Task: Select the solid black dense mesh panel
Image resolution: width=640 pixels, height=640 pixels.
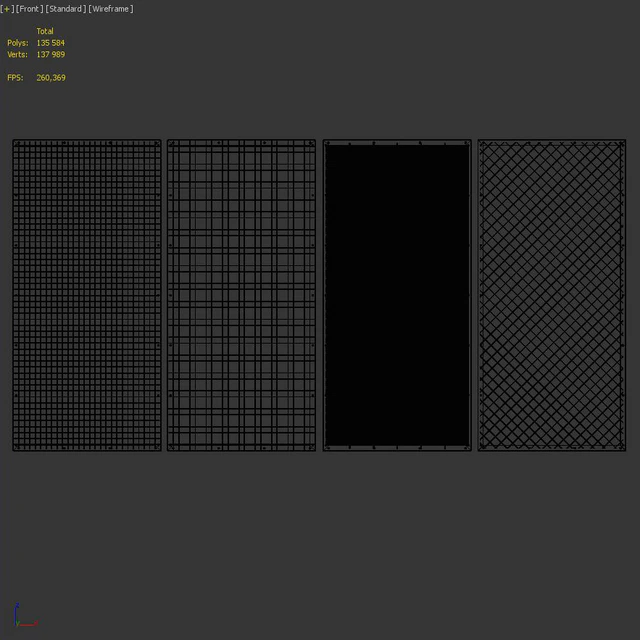Action: point(397,295)
